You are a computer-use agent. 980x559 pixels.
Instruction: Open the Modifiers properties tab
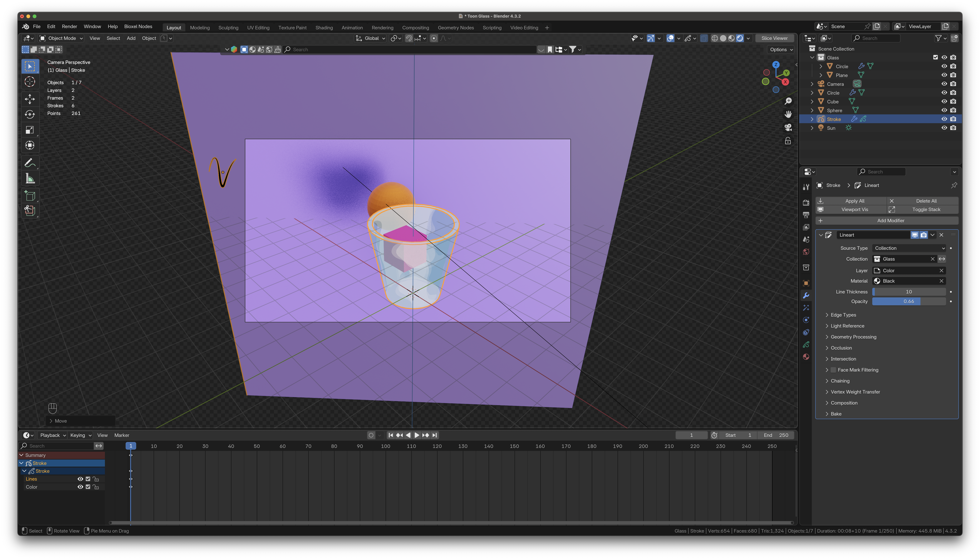[806, 296]
